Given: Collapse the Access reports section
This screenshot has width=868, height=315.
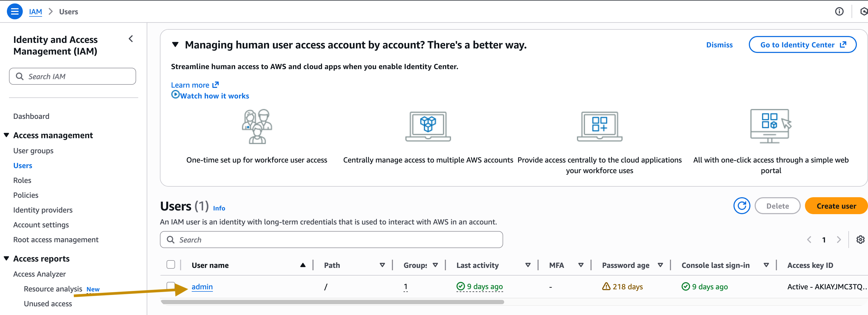Looking at the screenshot, I should pos(6,258).
